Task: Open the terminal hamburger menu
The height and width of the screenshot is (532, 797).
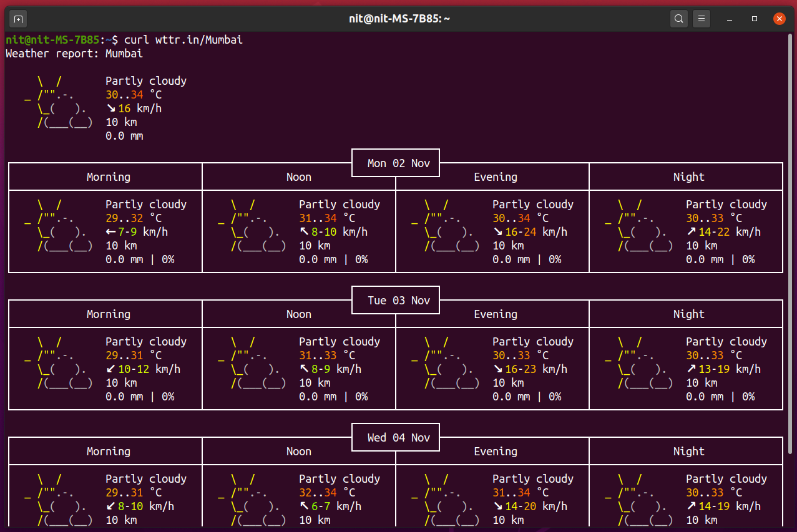Action: coord(702,19)
